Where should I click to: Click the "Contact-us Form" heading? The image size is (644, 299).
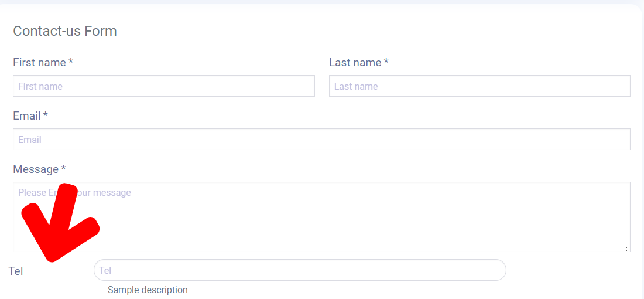[65, 31]
